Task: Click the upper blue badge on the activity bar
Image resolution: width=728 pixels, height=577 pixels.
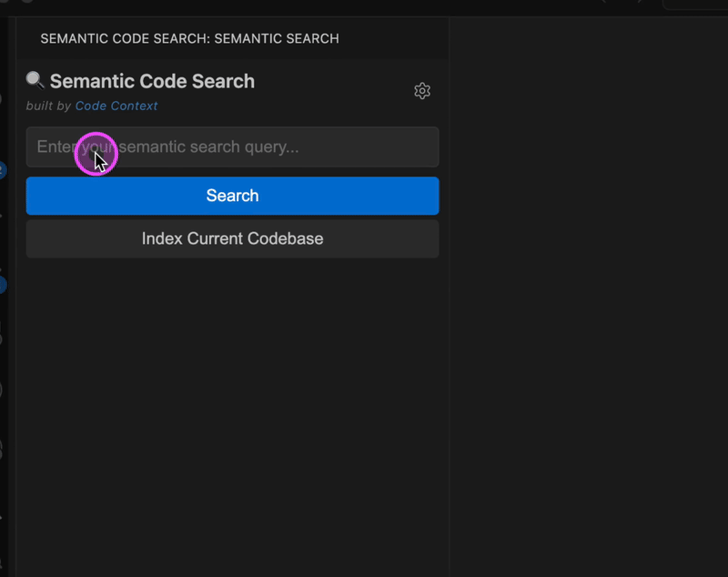Action: pos(3,169)
